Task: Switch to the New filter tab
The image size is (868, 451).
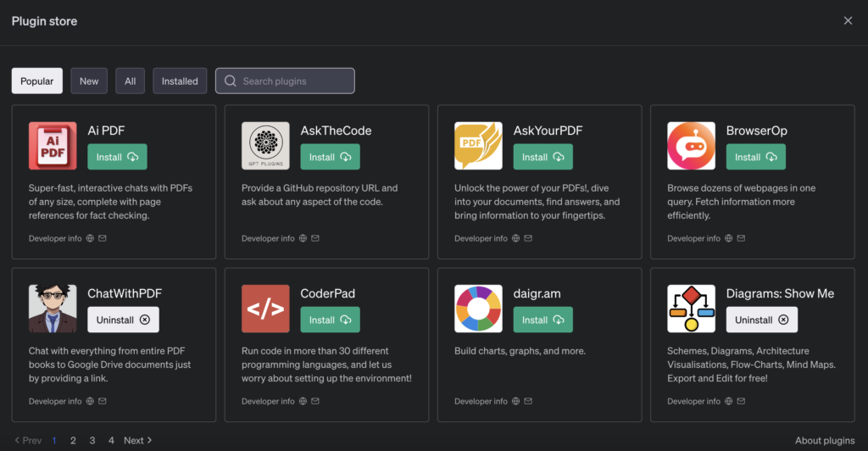Action: click(89, 81)
